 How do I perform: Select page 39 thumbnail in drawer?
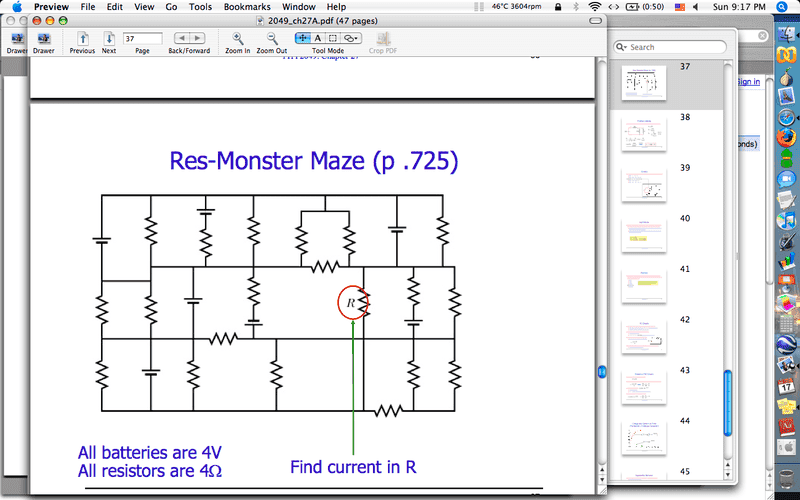pyautogui.click(x=644, y=185)
